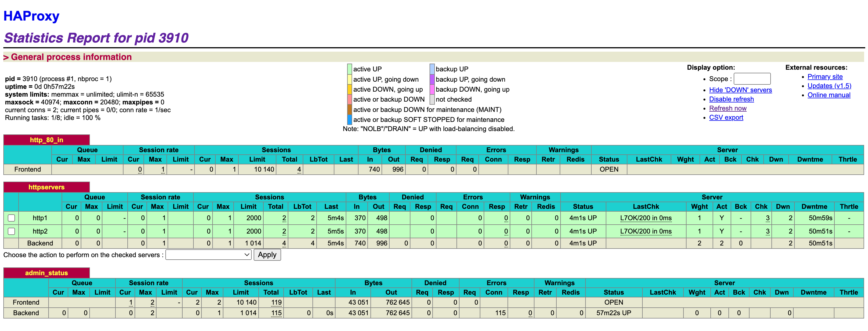Image resolution: width=868 pixels, height=331 pixels.
Task: Open the Hide 'DOWN' servers link
Action: point(740,90)
